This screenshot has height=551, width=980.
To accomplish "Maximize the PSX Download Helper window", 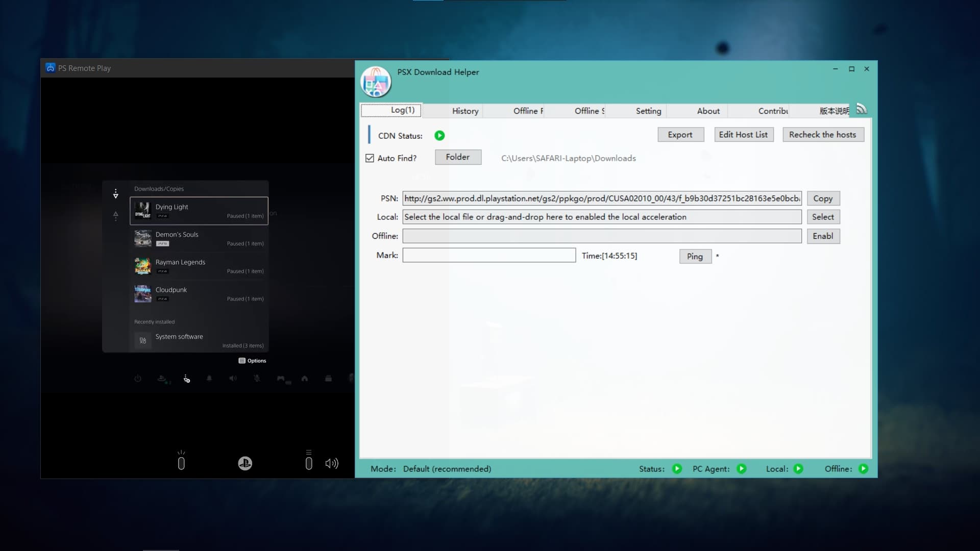I will tap(851, 69).
